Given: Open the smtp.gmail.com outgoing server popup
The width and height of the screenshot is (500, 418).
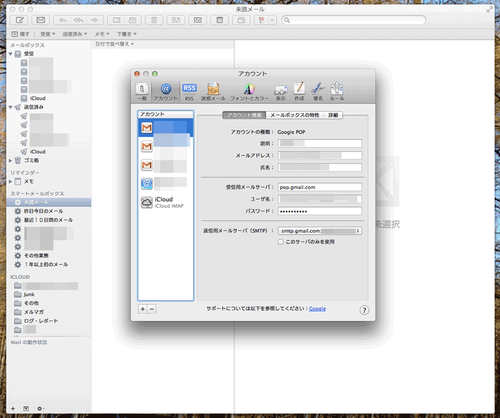Looking at the screenshot, I should 320,231.
